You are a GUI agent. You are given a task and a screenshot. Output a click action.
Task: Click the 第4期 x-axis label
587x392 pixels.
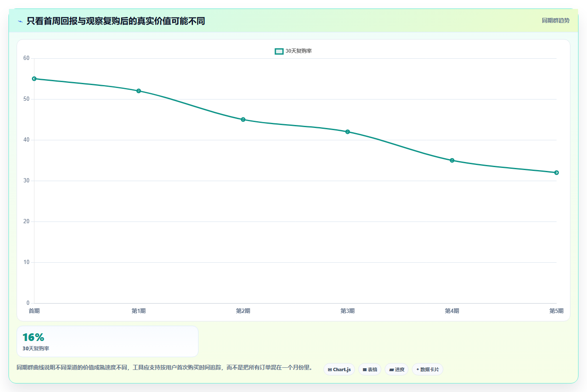point(452,311)
